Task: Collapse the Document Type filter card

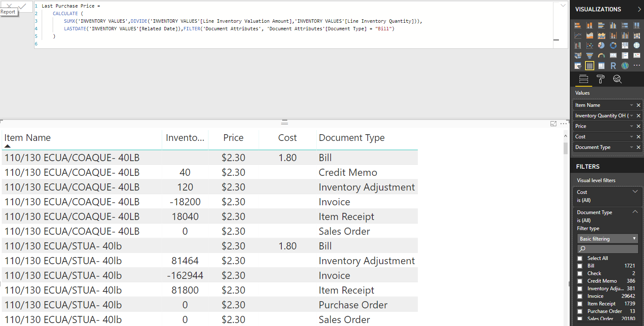Action: tap(635, 212)
